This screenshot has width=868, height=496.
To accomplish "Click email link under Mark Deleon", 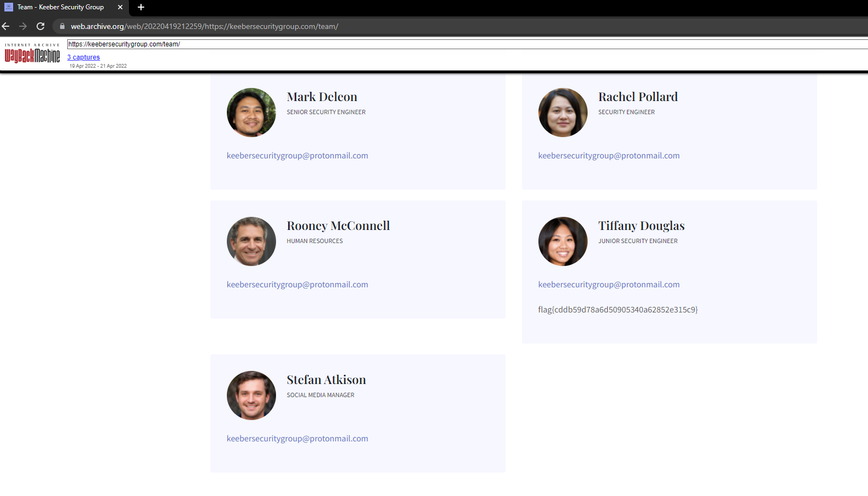I will (x=297, y=156).
